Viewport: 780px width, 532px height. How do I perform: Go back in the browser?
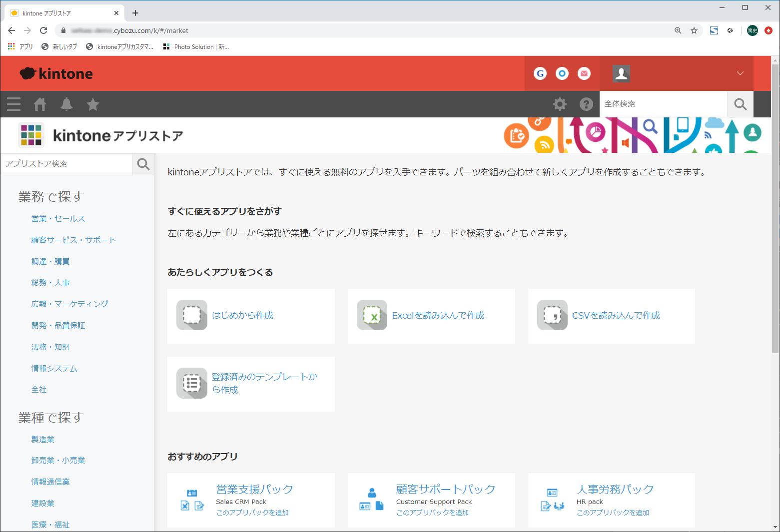click(11, 30)
